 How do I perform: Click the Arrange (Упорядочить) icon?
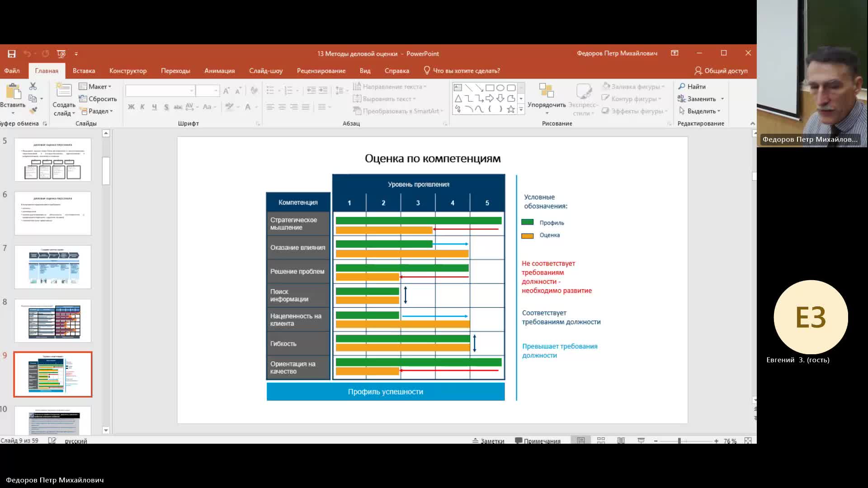pyautogui.click(x=547, y=91)
